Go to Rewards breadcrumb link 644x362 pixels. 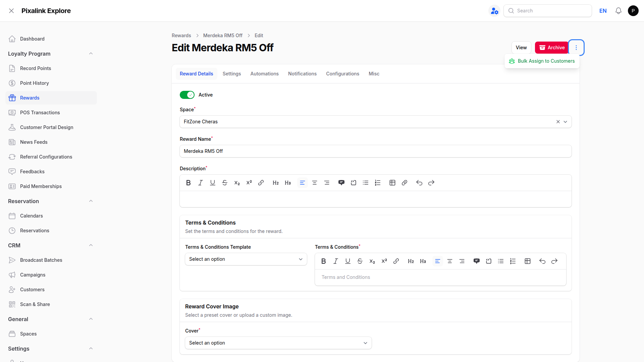(181, 36)
